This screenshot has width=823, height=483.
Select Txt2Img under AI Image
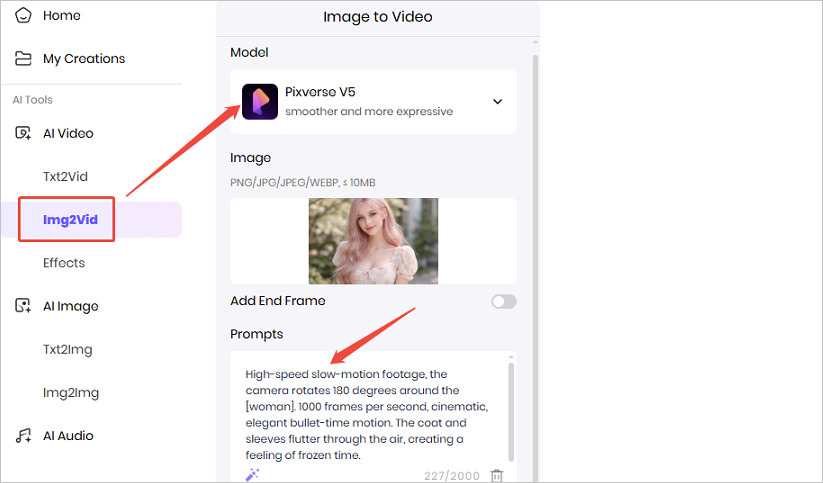68,349
